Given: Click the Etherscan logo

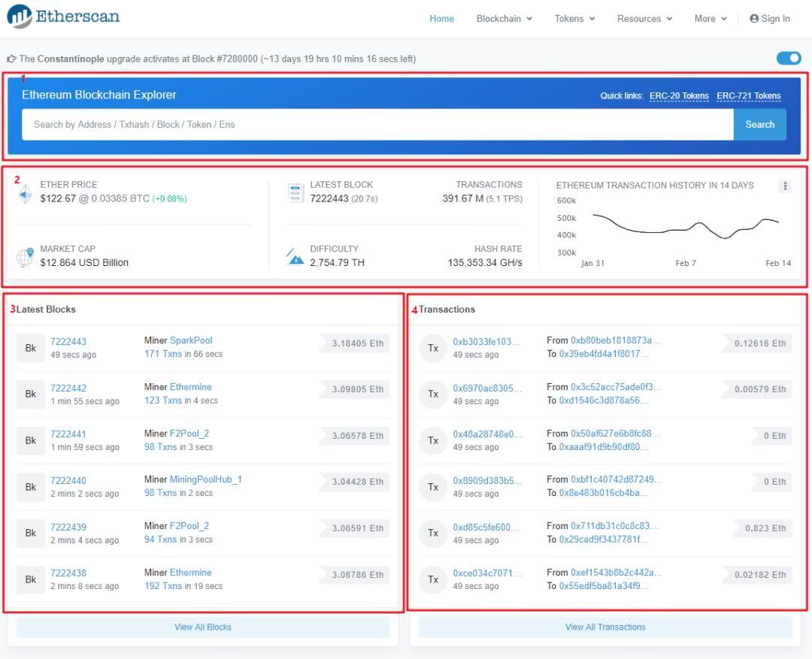Looking at the screenshot, I should point(63,16).
